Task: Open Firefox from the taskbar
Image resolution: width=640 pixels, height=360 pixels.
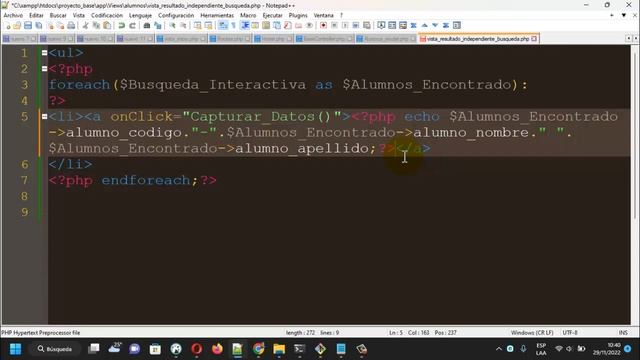Action: click(x=217, y=349)
